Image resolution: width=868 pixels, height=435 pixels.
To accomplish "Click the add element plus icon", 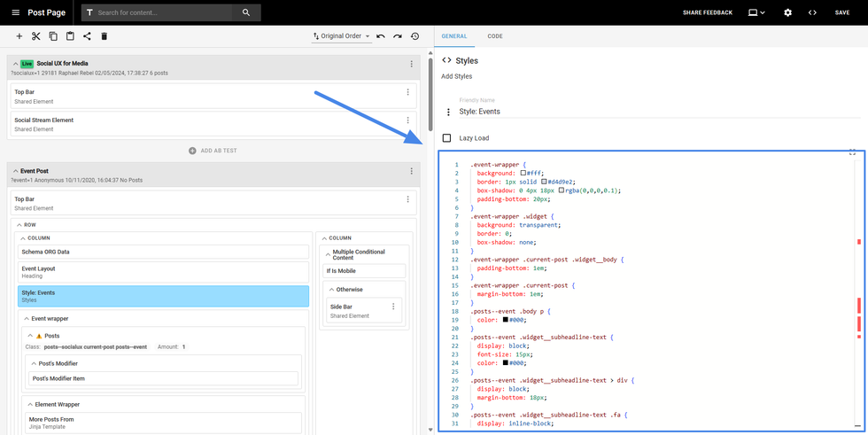I will (x=19, y=36).
